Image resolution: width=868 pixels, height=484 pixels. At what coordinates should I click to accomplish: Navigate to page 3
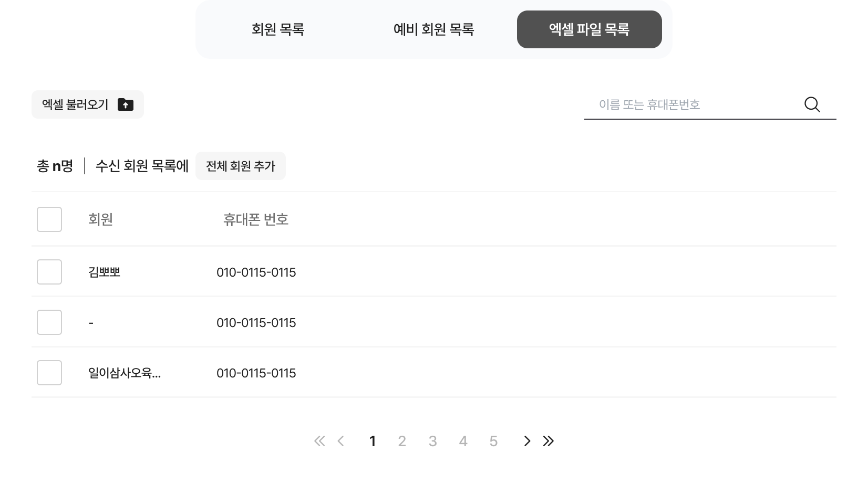coord(432,441)
